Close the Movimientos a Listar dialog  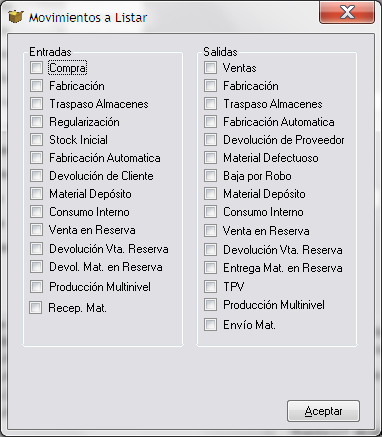tap(347, 13)
